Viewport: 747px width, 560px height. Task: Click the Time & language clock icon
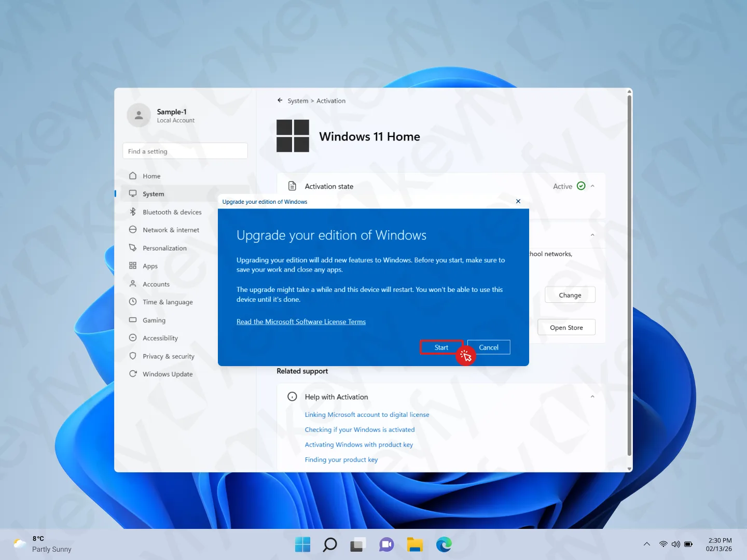(x=133, y=302)
